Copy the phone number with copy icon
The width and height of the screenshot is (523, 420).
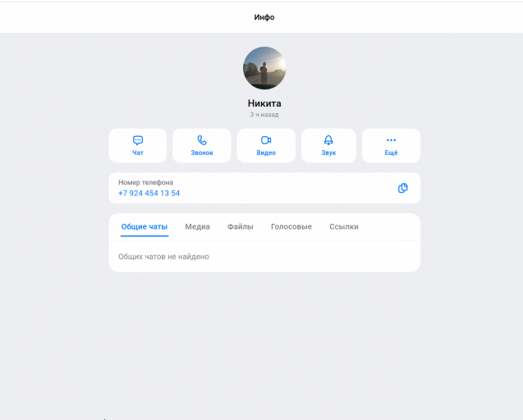(402, 188)
